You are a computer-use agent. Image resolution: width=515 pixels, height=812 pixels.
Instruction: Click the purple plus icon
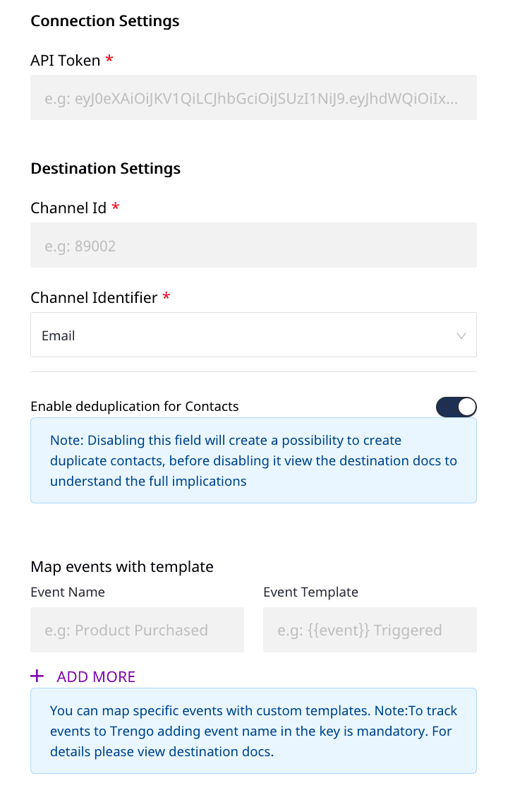coord(37,676)
